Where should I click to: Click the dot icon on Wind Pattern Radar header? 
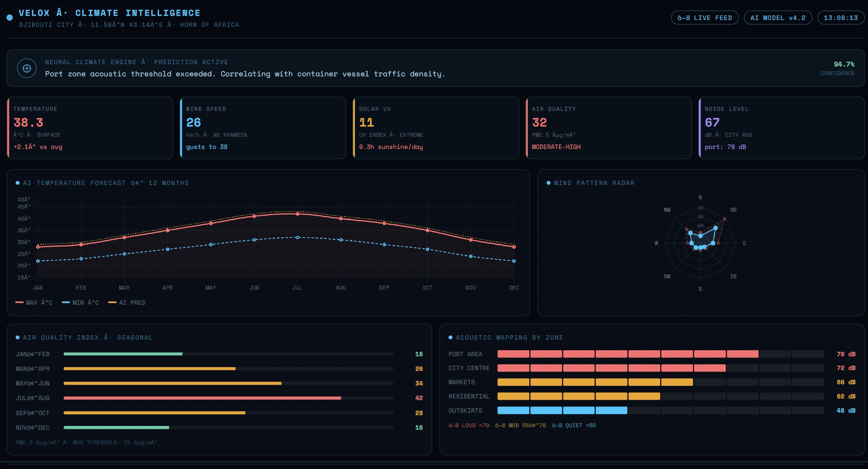point(548,183)
